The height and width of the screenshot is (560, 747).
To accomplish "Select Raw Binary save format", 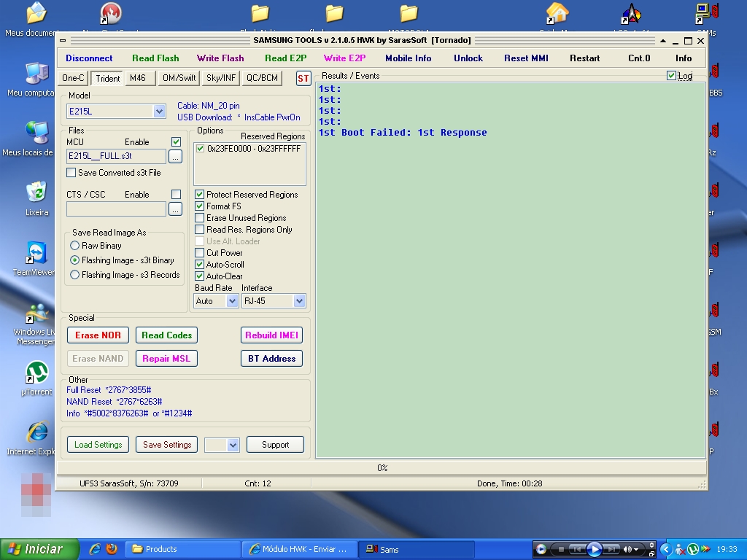I will pos(75,246).
